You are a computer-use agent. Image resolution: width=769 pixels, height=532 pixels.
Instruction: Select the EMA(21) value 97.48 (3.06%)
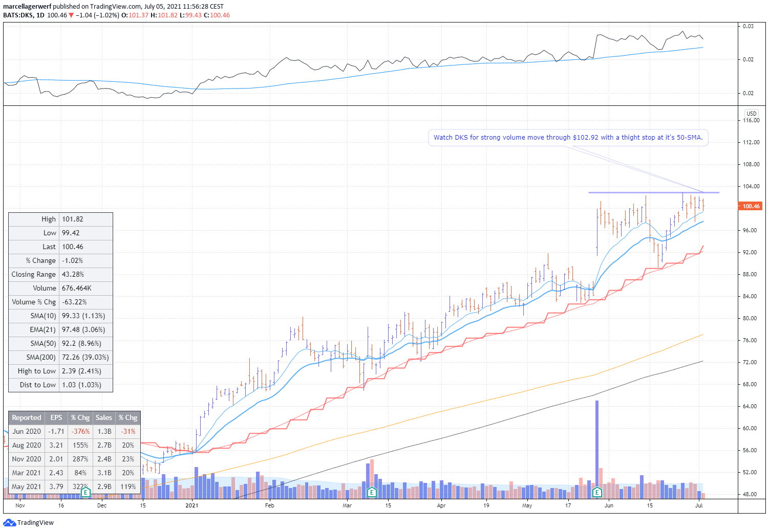pyautogui.click(x=84, y=329)
